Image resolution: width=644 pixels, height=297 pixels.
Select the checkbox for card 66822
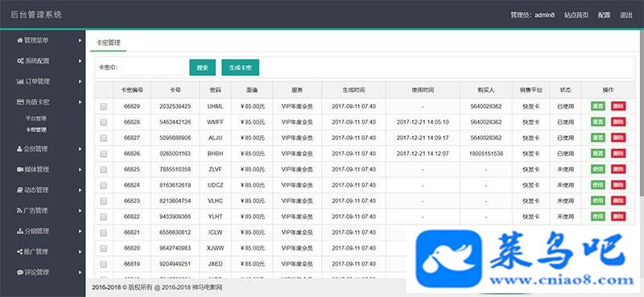[104, 217]
